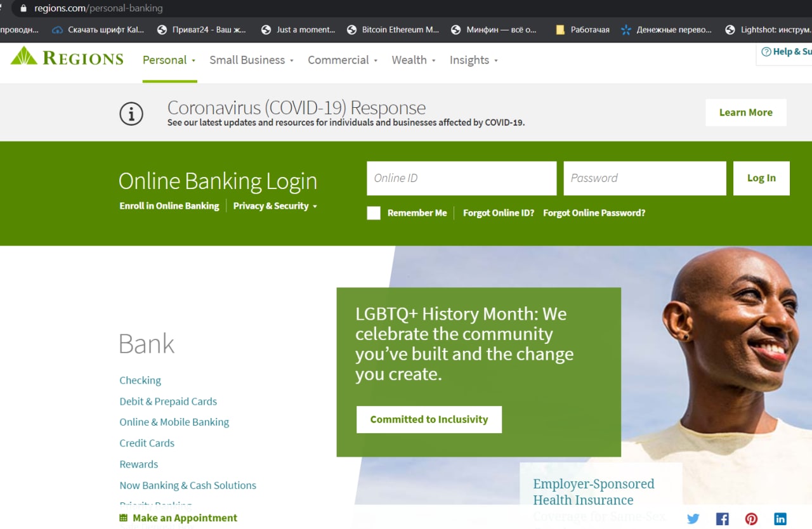Open the Приват24 bookmark
This screenshot has width=812, height=529.
pos(201,29)
